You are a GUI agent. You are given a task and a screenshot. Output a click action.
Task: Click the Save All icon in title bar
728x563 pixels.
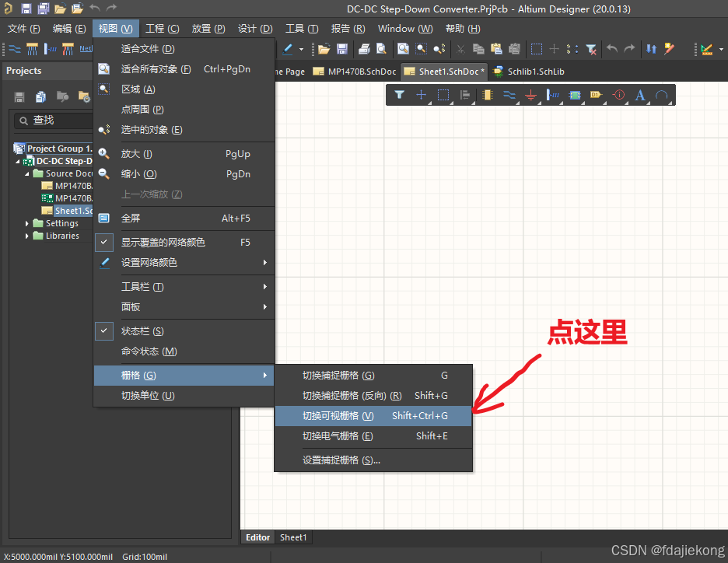click(x=44, y=9)
